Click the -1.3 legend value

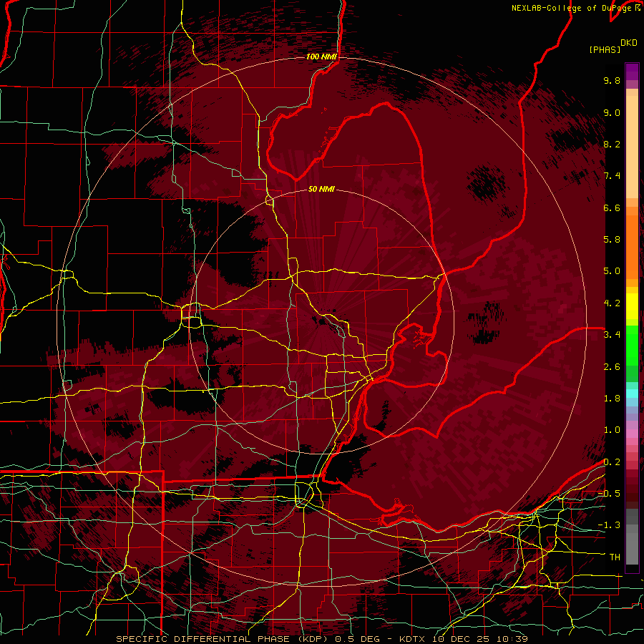tap(609, 525)
